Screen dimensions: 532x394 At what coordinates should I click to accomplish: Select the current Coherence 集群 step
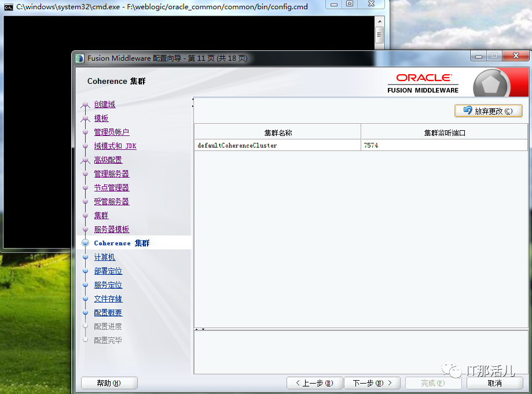click(x=122, y=243)
